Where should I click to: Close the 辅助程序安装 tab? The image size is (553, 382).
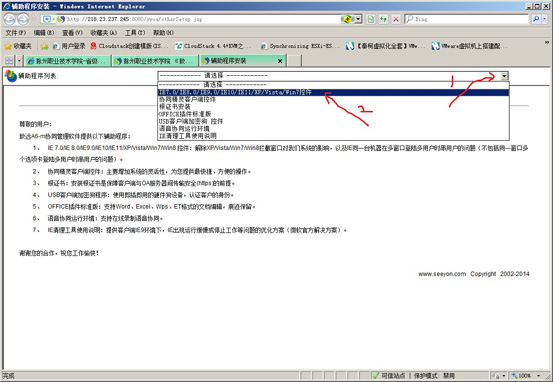(280, 61)
